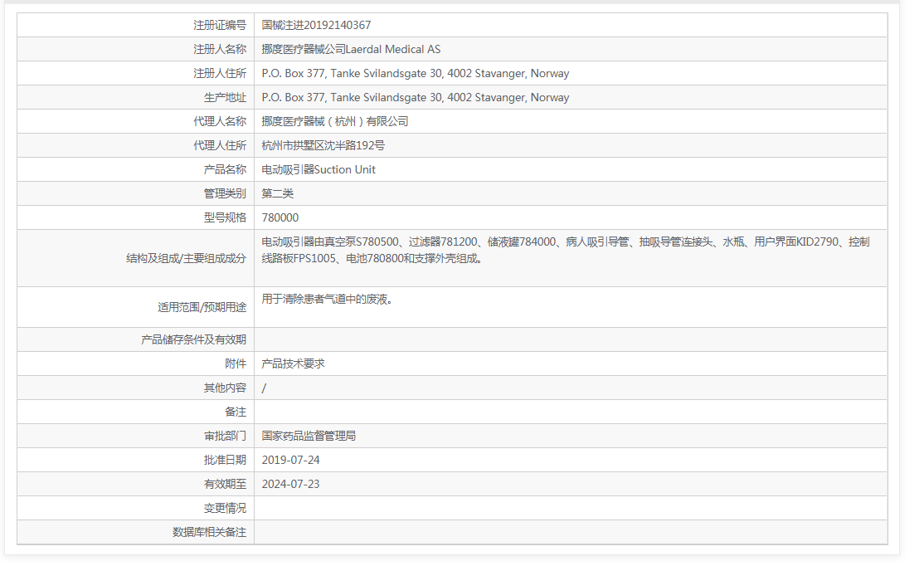The image size is (924, 566).
Task: Click approval date 2019-07-24
Action: pos(290,460)
